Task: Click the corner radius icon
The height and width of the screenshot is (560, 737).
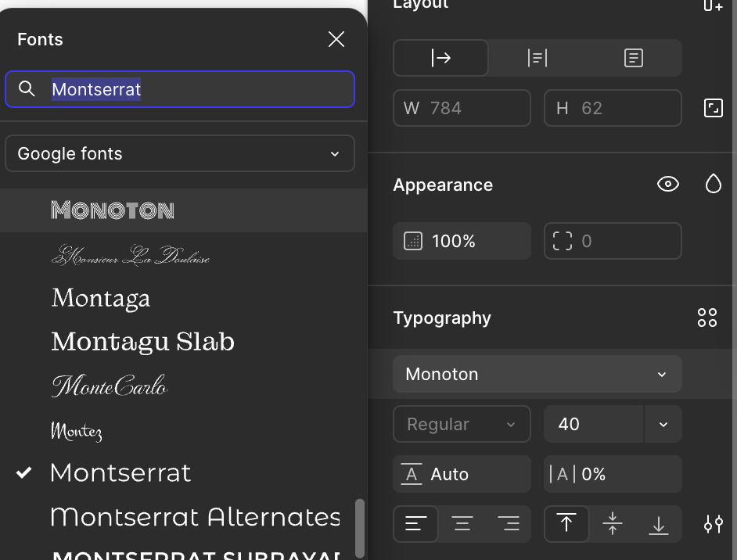Action: [x=563, y=241]
